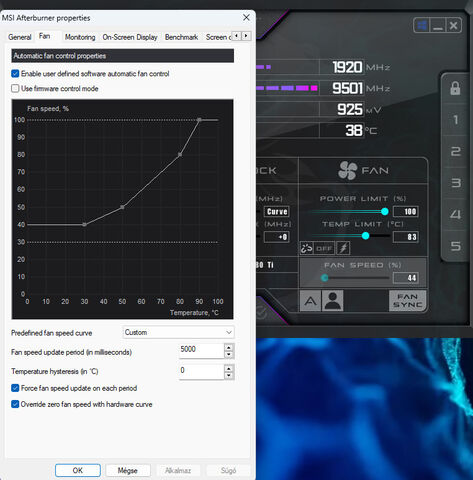The width and height of the screenshot is (473, 480).
Task: Click the power limit value box 100
Action: (x=406, y=212)
